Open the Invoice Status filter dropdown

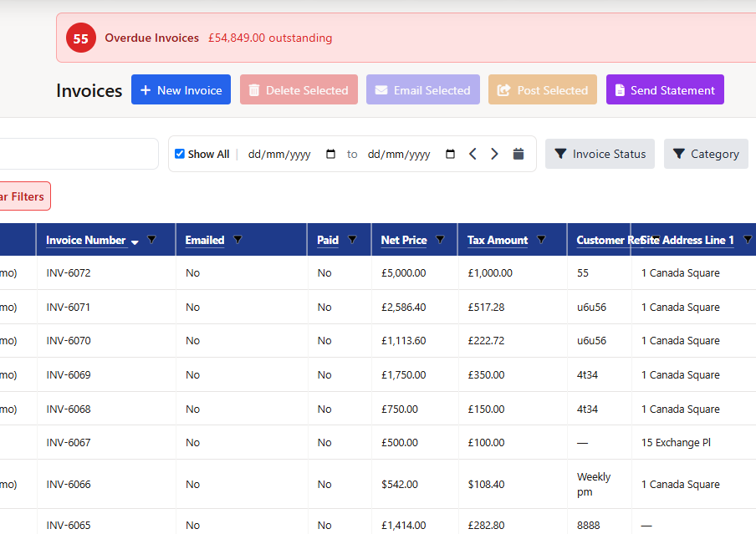pyautogui.click(x=600, y=154)
